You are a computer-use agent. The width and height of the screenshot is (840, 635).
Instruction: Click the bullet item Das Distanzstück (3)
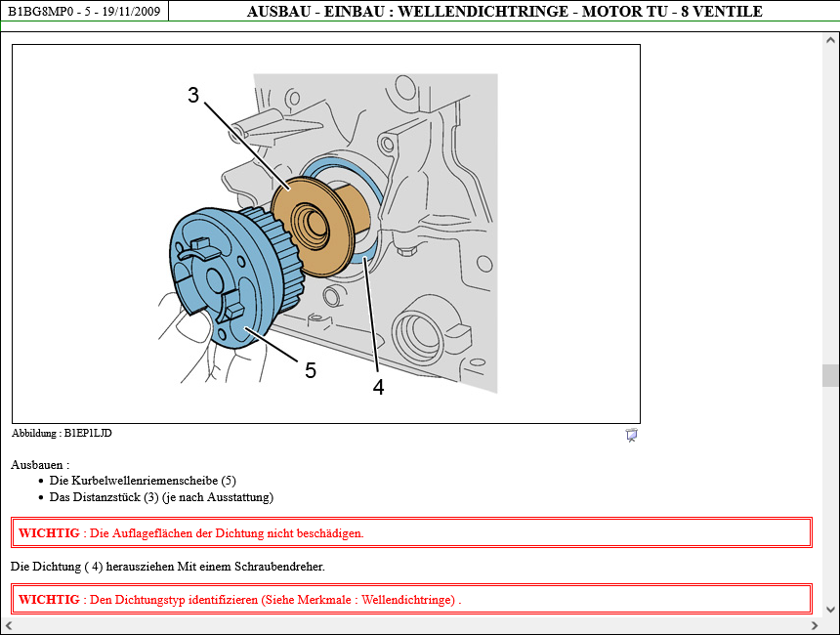tap(161, 497)
